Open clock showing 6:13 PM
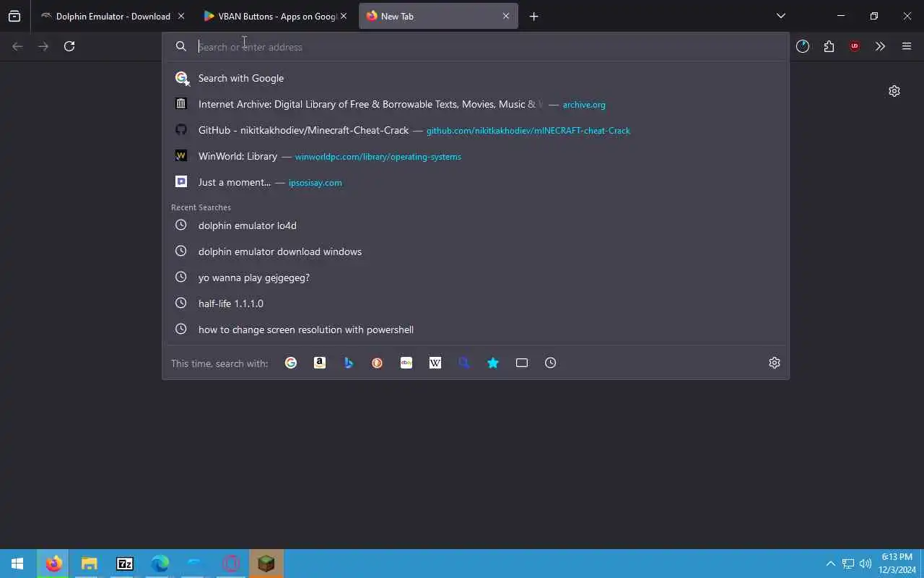 tap(897, 564)
